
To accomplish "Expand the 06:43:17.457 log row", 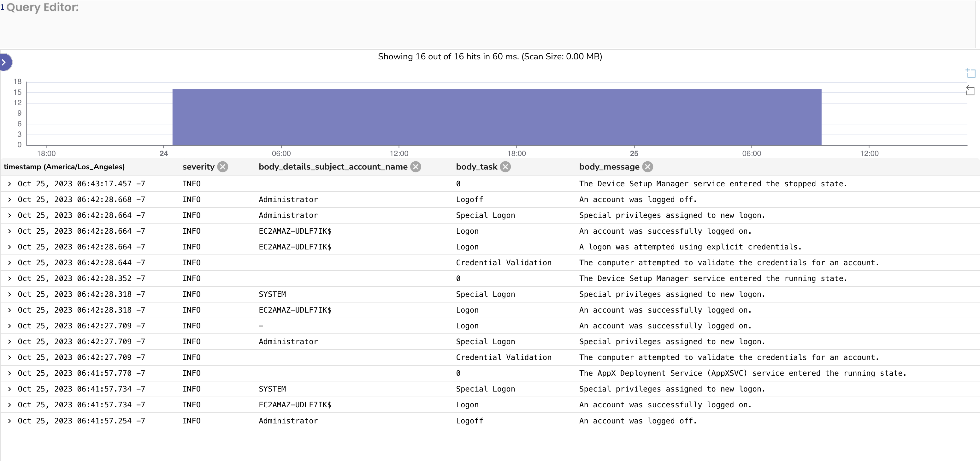I will (x=9, y=184).
